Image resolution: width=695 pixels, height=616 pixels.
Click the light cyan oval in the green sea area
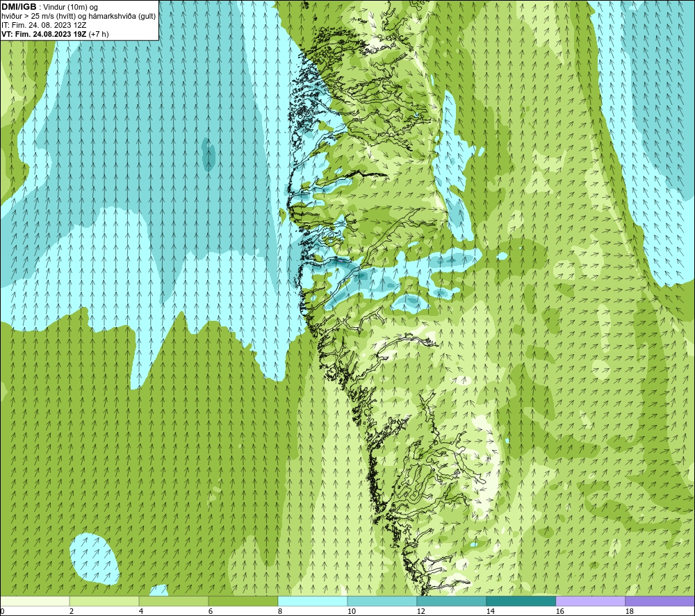(x=95, y=558)
